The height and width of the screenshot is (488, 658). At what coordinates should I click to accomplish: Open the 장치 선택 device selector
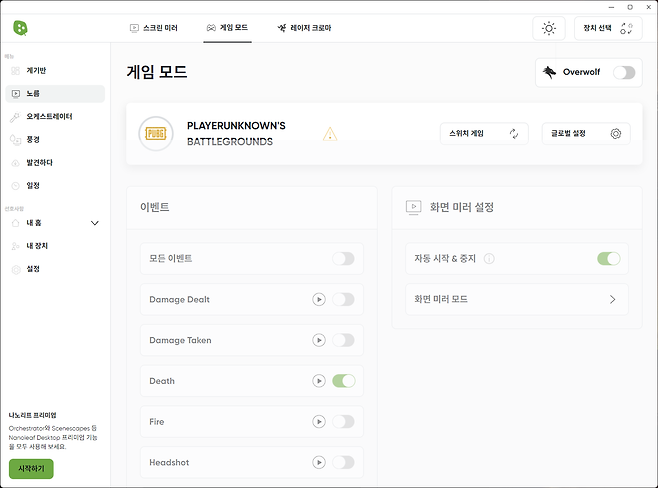(x=608, y=28)
